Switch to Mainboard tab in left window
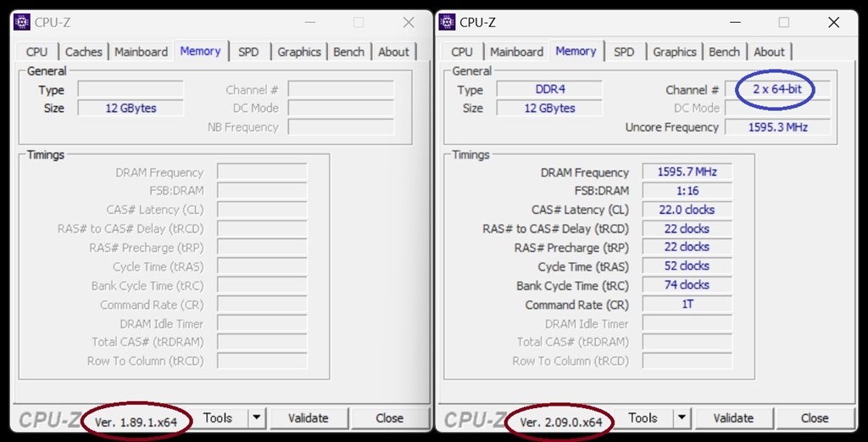The width and height of the screenshot is (868, 442). [x=142, y=52]
